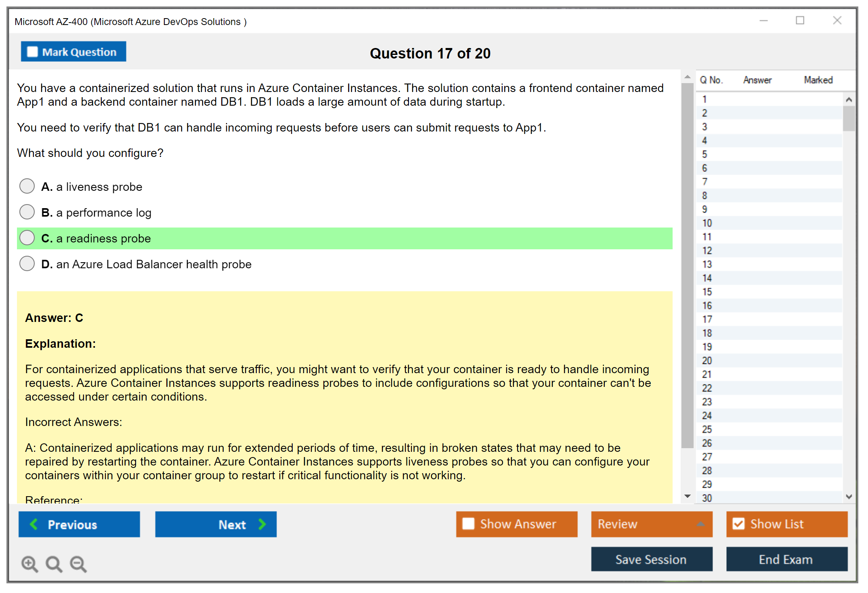Click explanation pane scroll-down arrow
The height and width of the screenshot is (593, 868).
click(x=688, y=496)
